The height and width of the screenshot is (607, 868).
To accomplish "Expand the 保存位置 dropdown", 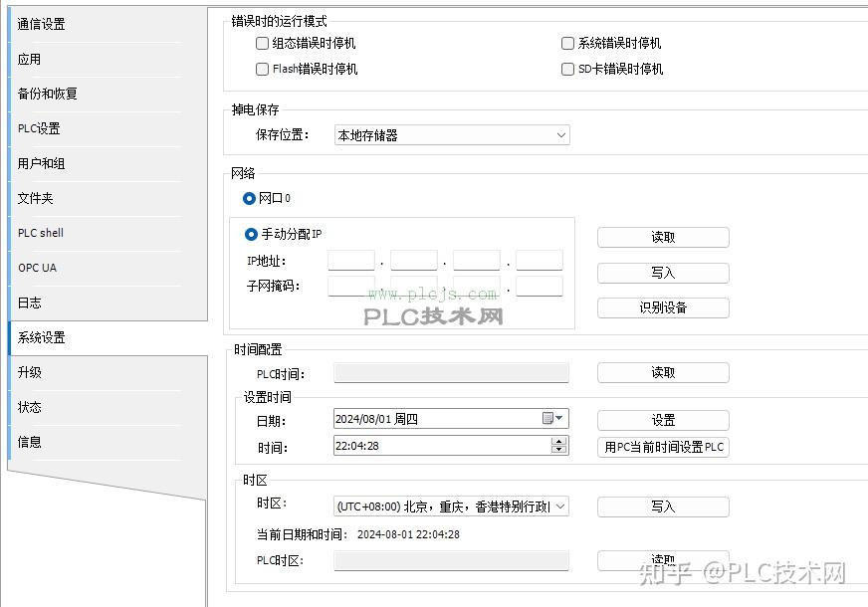I will pos(452,135).
